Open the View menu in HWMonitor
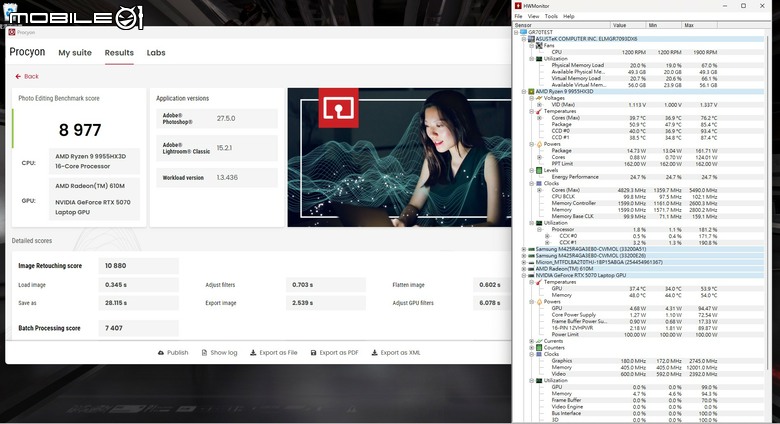This screenshot has width=780, height=424. [x=533, y=16]
